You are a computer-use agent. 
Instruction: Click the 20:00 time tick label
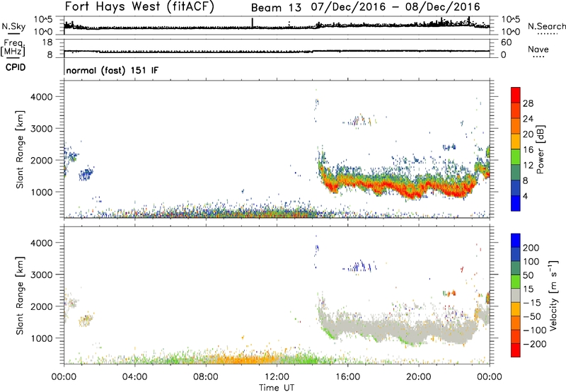pyautogui.click(x=419, y=377)
